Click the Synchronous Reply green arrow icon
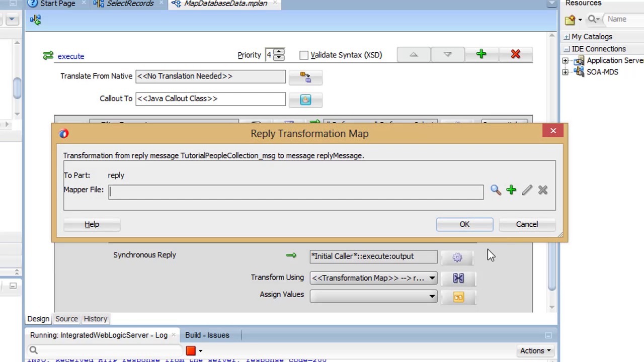Image resolution: width=644 pixels, height=362 pixels. click(291, 255)
